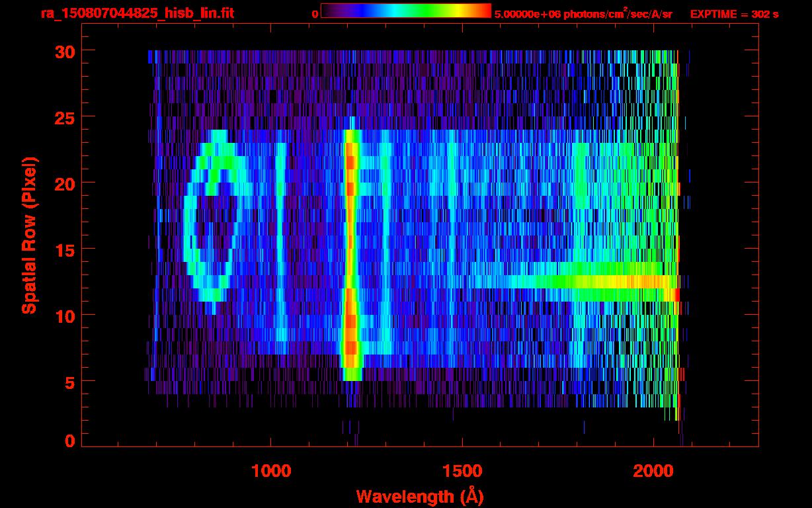Click the Spatial Row (Pixel) axis title
Screen dimensions: 812x508
click(x=29, y=235)
